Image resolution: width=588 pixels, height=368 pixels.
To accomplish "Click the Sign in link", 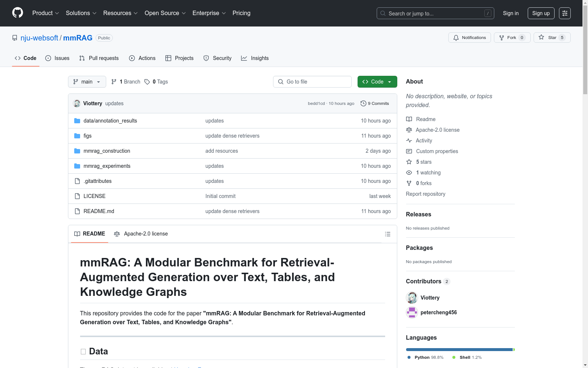I will [x=511, y=13].
